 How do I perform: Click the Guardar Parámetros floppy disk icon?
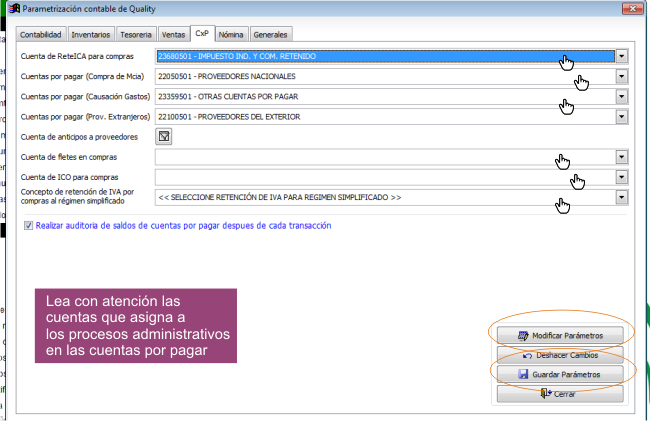tap(523, 375)
